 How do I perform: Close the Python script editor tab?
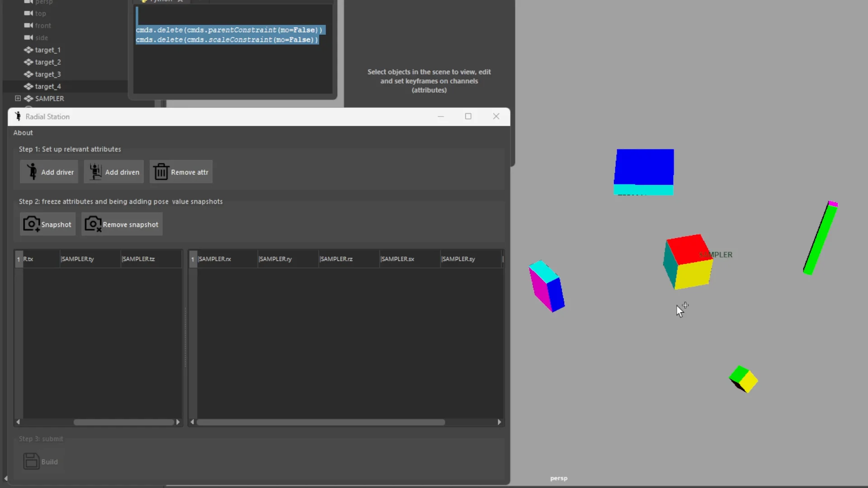pos(180,1)
